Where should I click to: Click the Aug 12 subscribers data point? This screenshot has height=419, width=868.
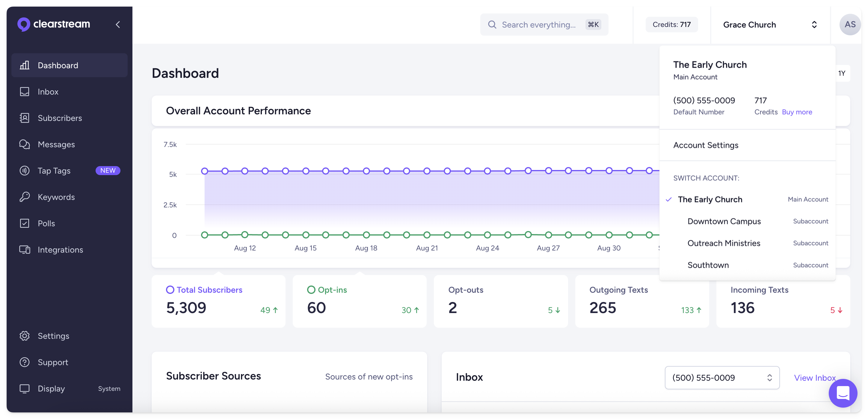coord(245,171)
